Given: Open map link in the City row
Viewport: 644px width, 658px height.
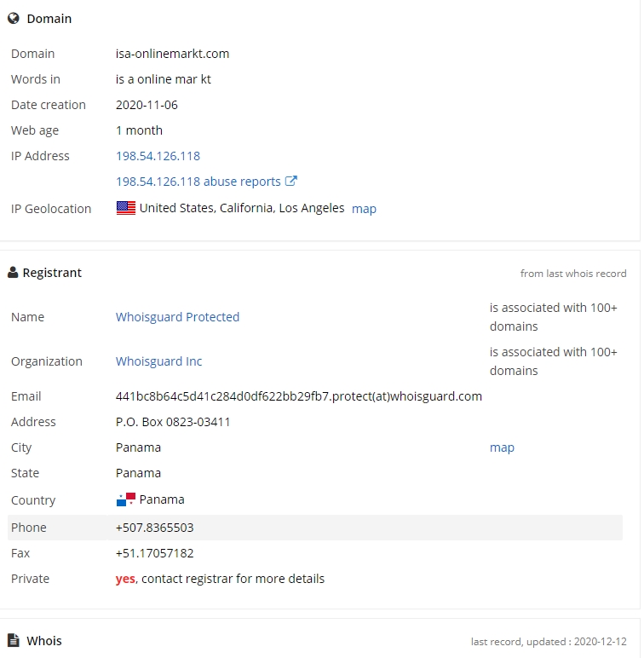Looking at the screenshot, I should coord(502,447).
